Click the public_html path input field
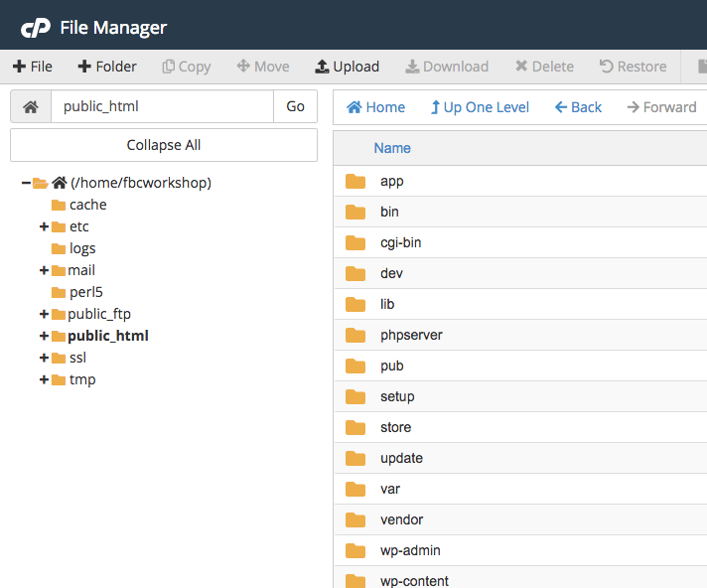The width and height of the screenshot is (707, 588). click(x=162, y=106)
